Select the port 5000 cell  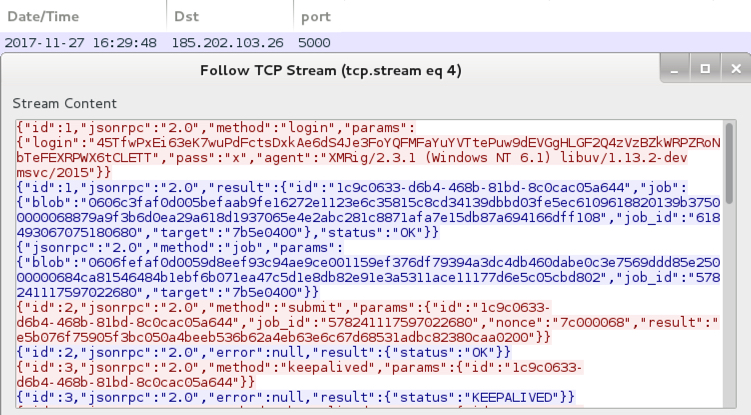(x=314, y=43)
